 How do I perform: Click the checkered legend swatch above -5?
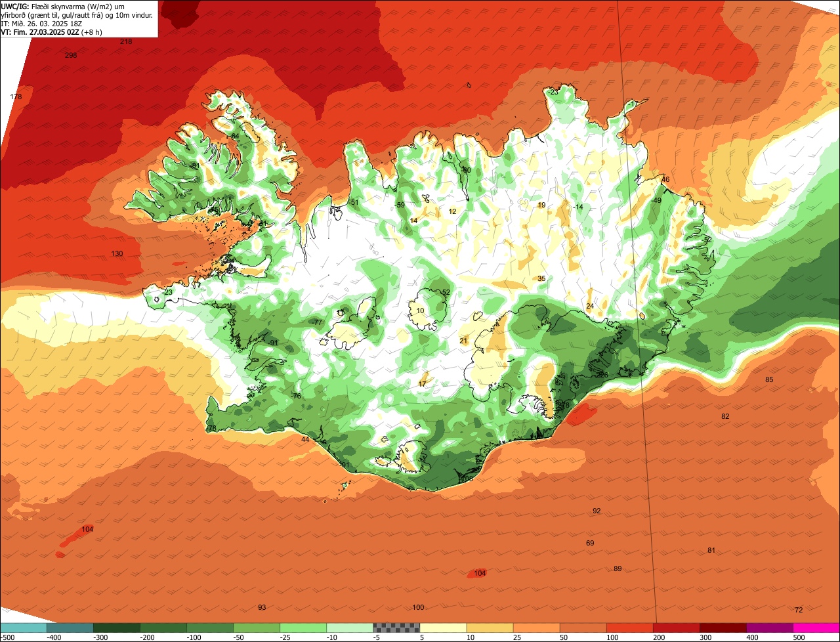pos(396,628)
